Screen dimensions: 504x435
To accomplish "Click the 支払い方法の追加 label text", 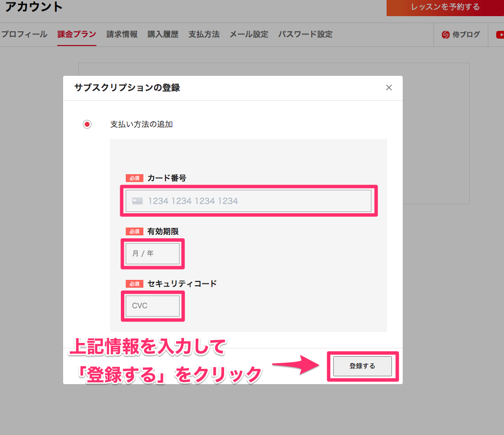I will 141,124.
